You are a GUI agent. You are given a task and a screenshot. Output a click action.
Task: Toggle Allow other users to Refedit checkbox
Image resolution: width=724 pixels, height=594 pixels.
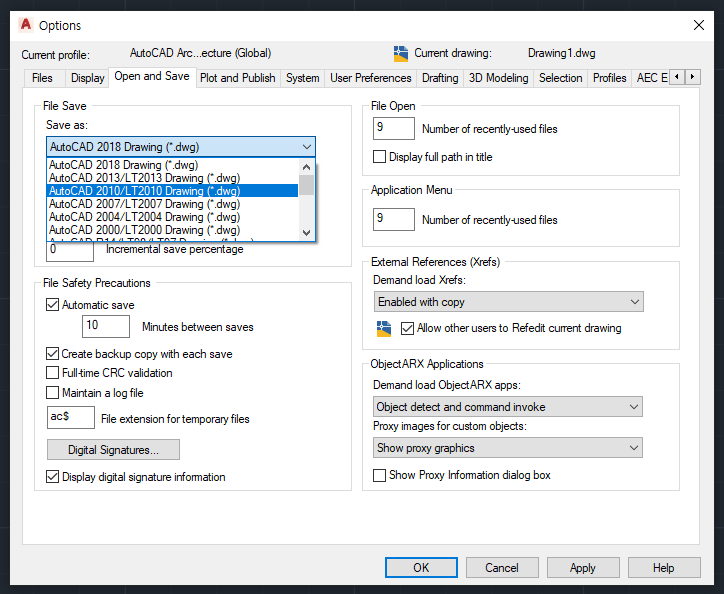(x=407, y=328)
